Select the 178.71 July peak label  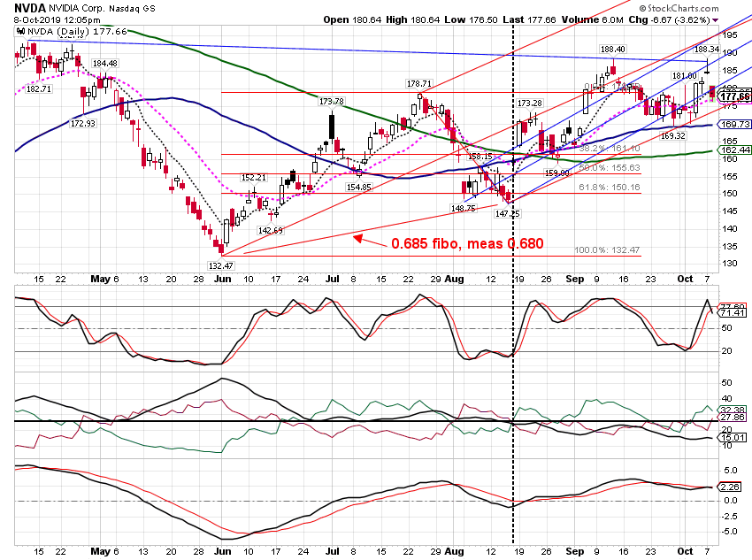(419, 84)
